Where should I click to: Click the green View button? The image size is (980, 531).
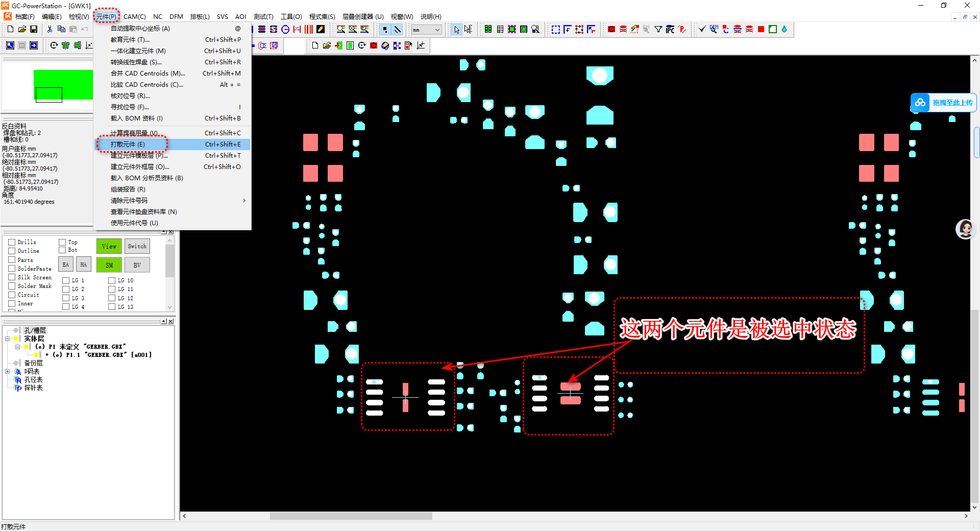[109, 246]
